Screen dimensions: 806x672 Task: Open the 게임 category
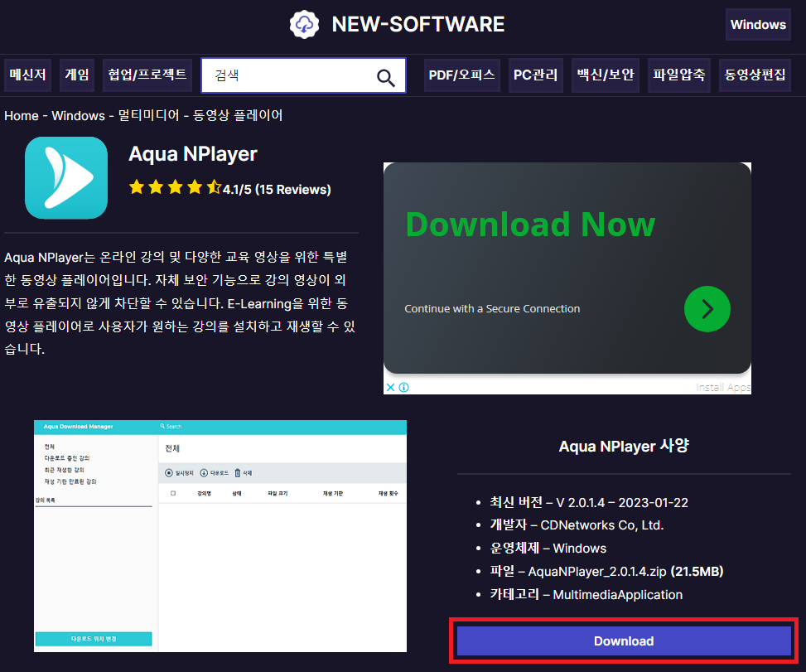[x=77, y=75]
